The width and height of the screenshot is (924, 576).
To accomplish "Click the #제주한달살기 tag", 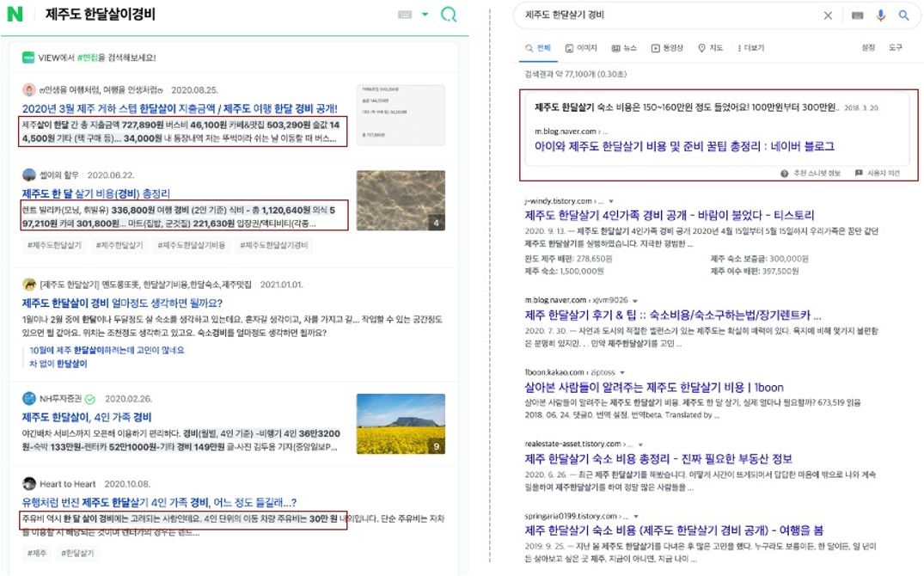I will click(x=119, y=245).
